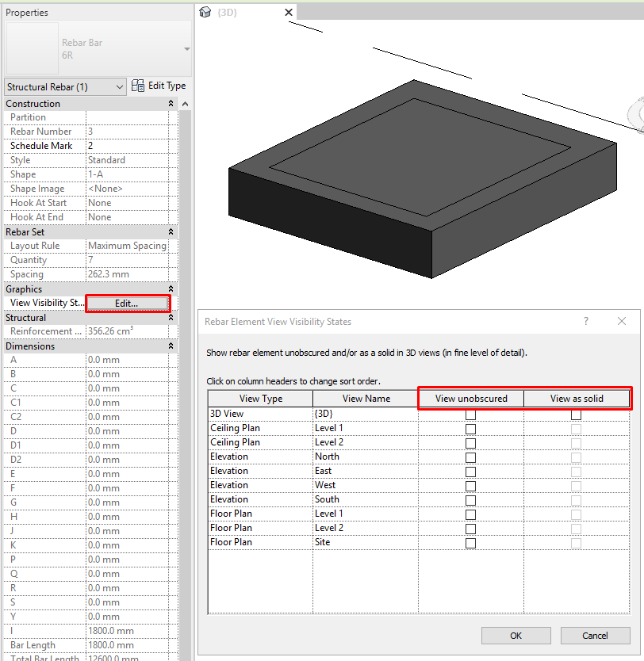Open the Rebar Bar type selector dropdown

click(x=187, y=49)
